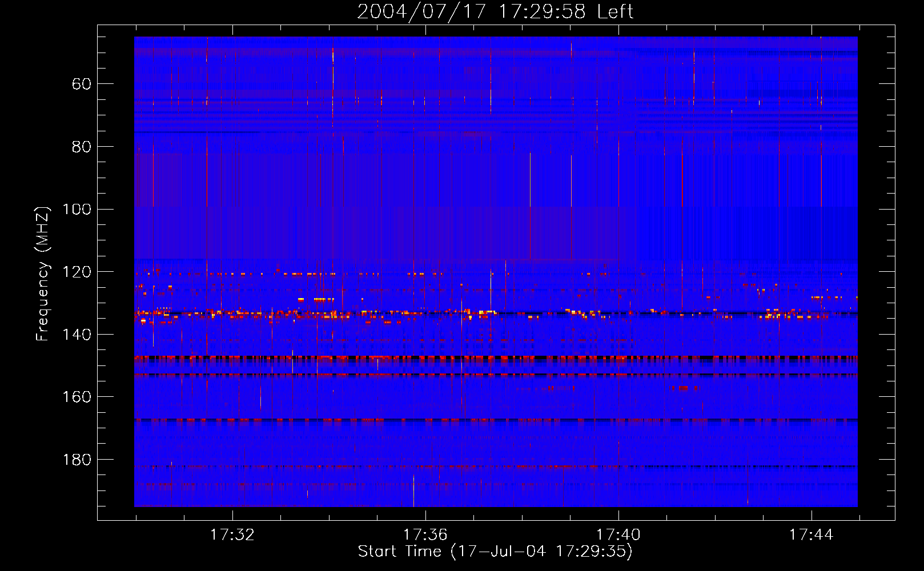Click the 100 frequency tick label
The height and width of the screenshot is (571, 924).
point(77,210)
